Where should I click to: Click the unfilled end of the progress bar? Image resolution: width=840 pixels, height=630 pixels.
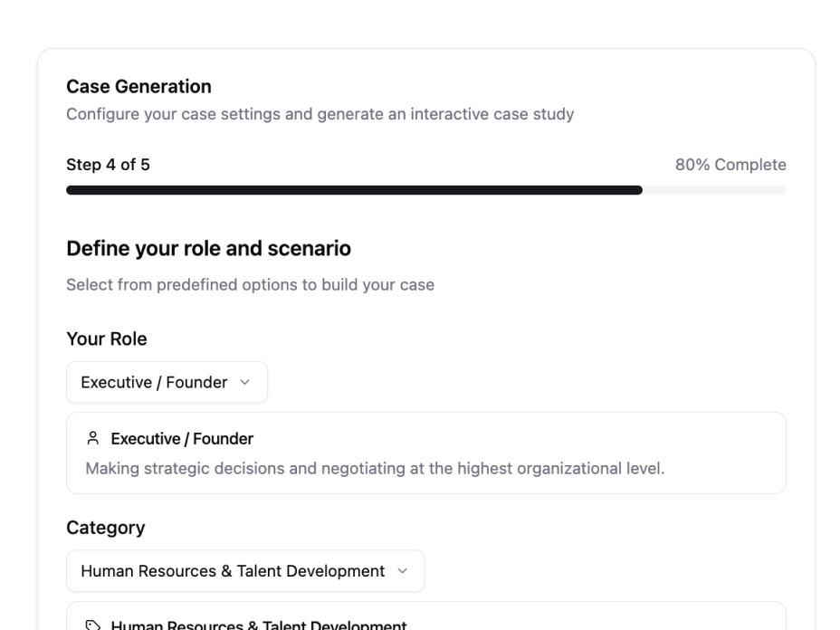(714, 190)
